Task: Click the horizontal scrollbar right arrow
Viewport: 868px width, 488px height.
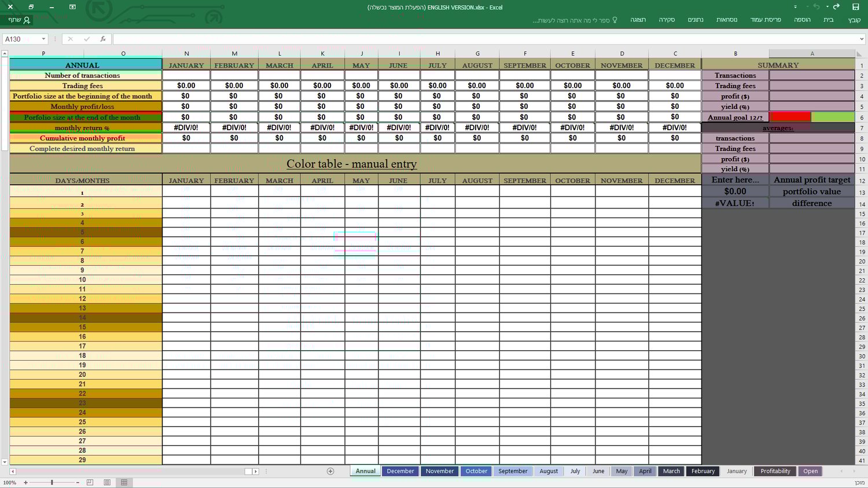Action: click(x=256, y=471)
